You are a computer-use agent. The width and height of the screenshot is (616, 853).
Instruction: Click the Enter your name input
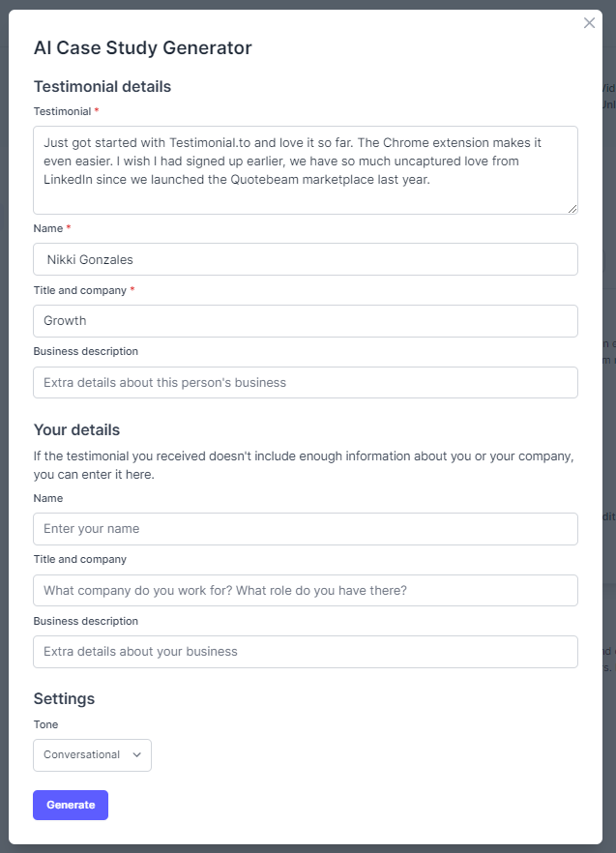tap(306, 529)
